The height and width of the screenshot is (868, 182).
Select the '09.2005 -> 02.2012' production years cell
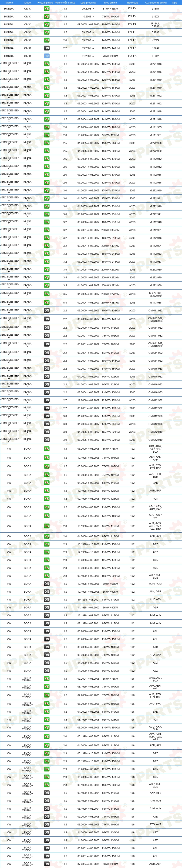pyautogui.click(x=88, y=25)
